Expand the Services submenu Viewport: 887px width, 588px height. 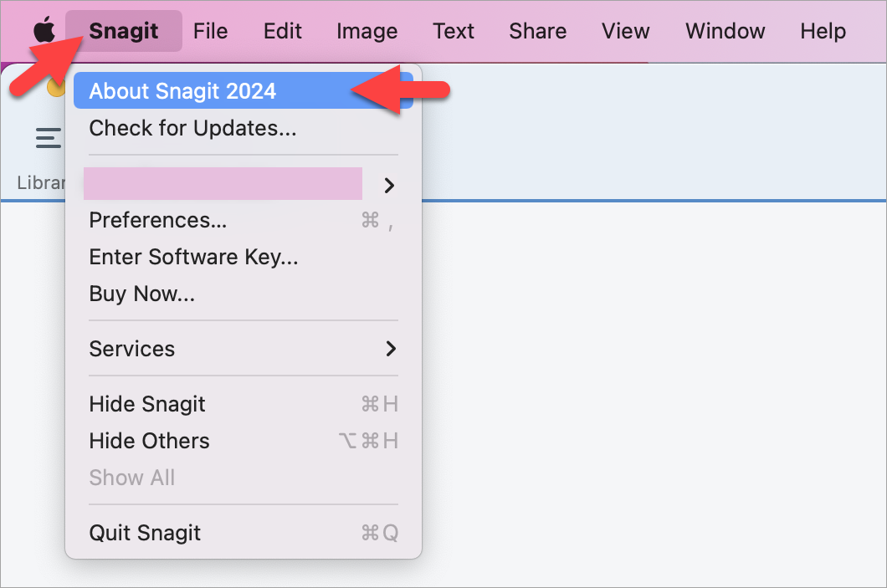132,349
